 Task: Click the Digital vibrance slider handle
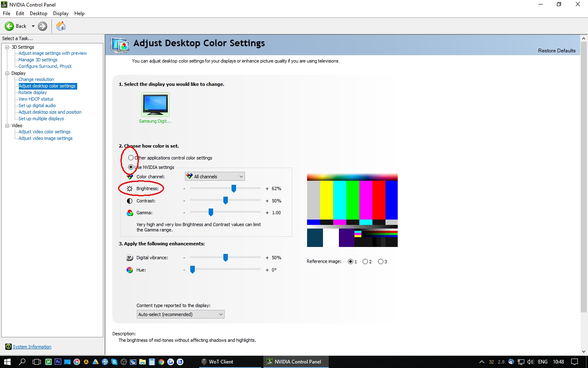[225, 258]
